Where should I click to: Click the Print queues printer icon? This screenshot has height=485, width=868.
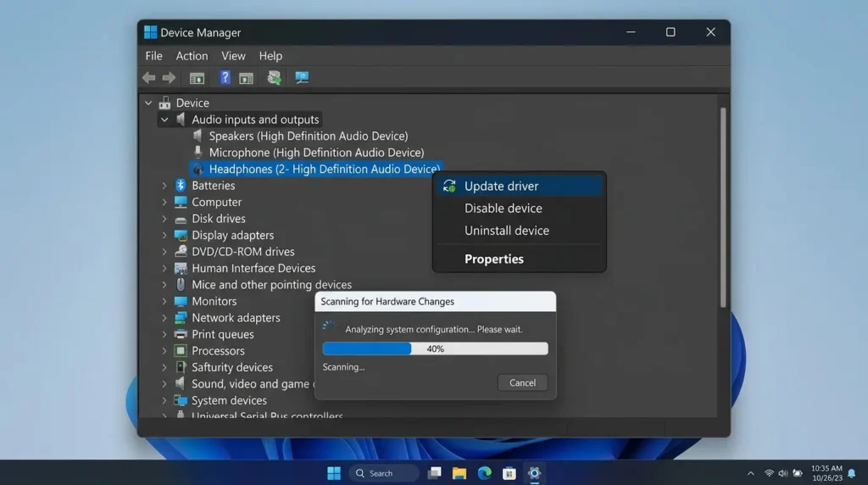(181, 334)
